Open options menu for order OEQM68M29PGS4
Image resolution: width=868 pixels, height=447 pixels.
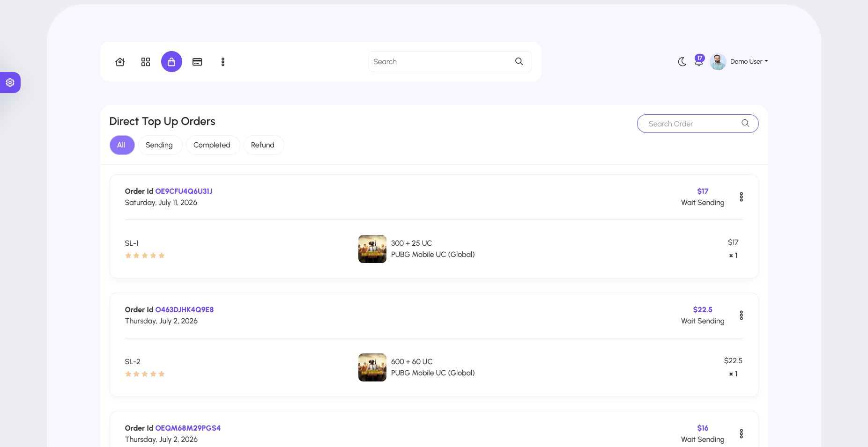click(741, 434)
